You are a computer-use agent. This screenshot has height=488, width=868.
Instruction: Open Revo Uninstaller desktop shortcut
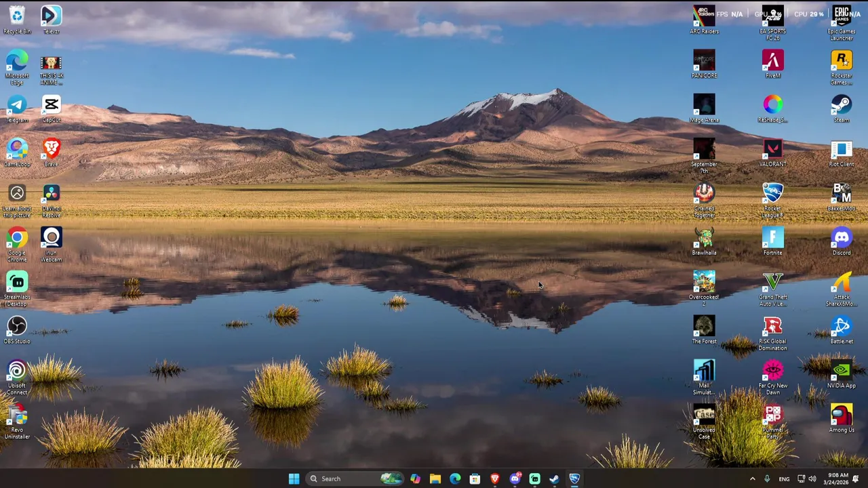click(x=17, y=422)
